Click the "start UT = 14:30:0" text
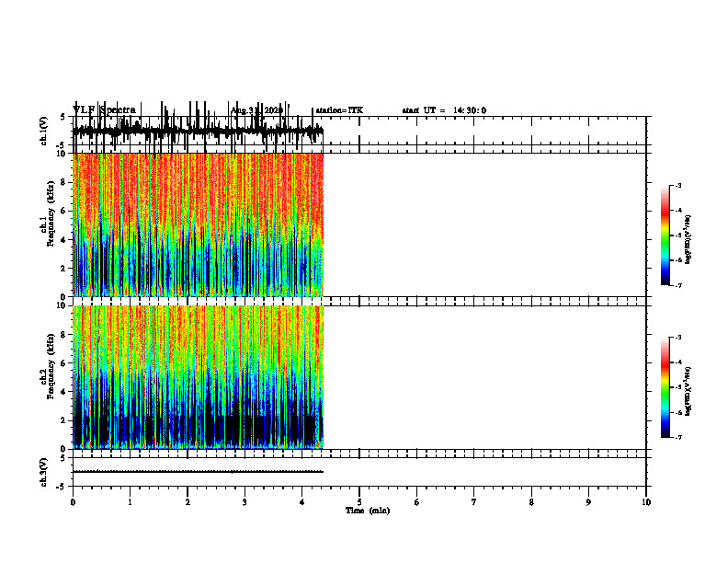The image size is (728, 563). coord(444,110)
